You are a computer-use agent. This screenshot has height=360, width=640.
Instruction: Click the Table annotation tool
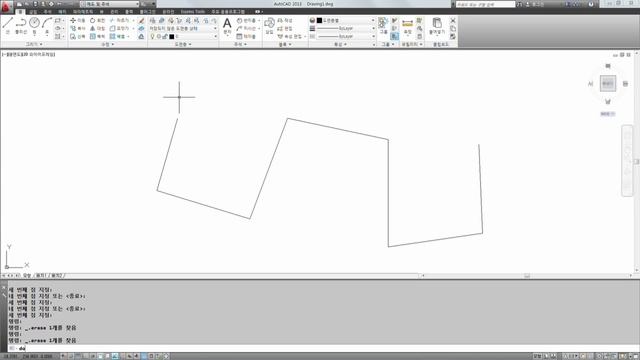(246, 36)
